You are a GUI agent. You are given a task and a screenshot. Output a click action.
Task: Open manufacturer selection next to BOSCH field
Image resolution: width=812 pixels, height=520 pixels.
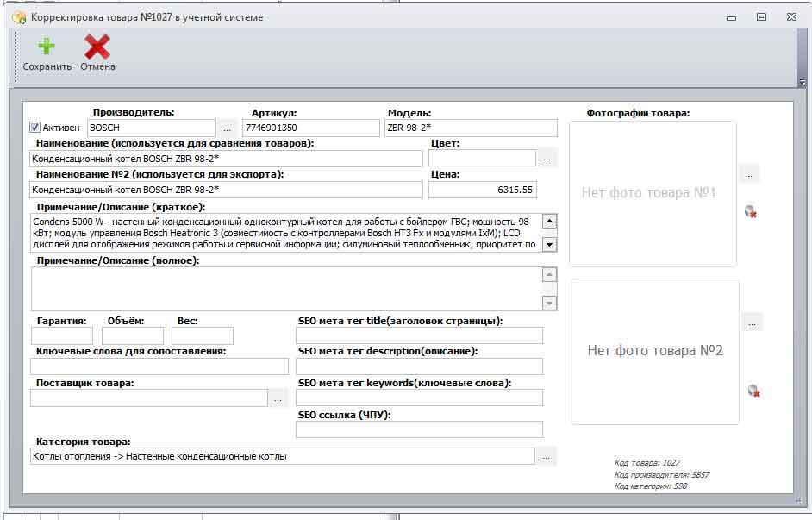click(x=227, y=128)
